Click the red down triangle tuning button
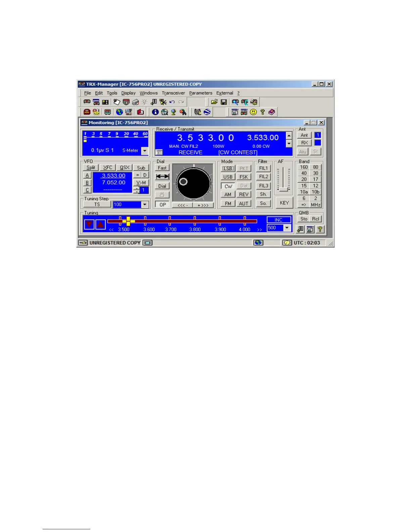Viewport: 411px width, 532px height. coord(89,224)
